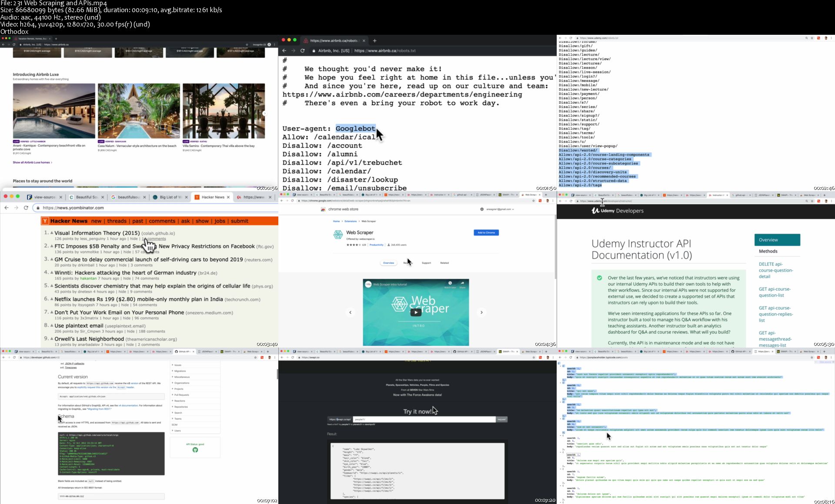Upvote the Visual Information Theory story

[52, 233]
